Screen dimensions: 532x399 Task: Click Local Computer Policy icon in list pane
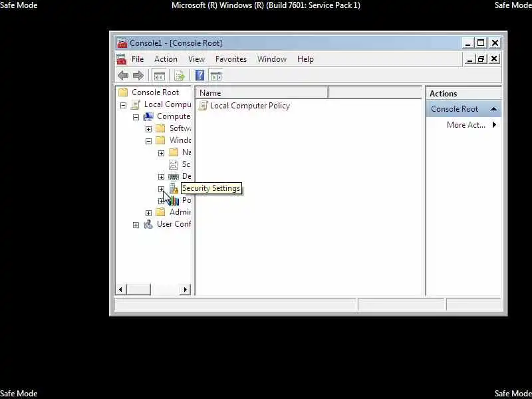[203, 106]
